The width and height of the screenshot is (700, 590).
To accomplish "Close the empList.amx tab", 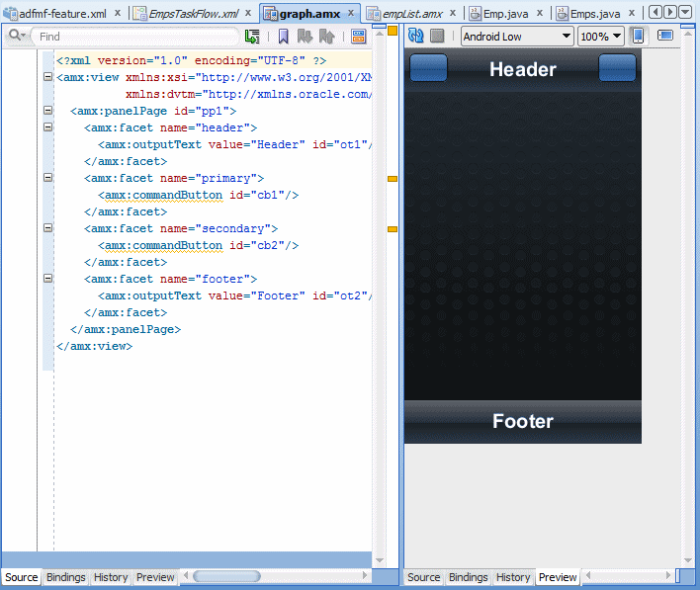I will 453,13.
